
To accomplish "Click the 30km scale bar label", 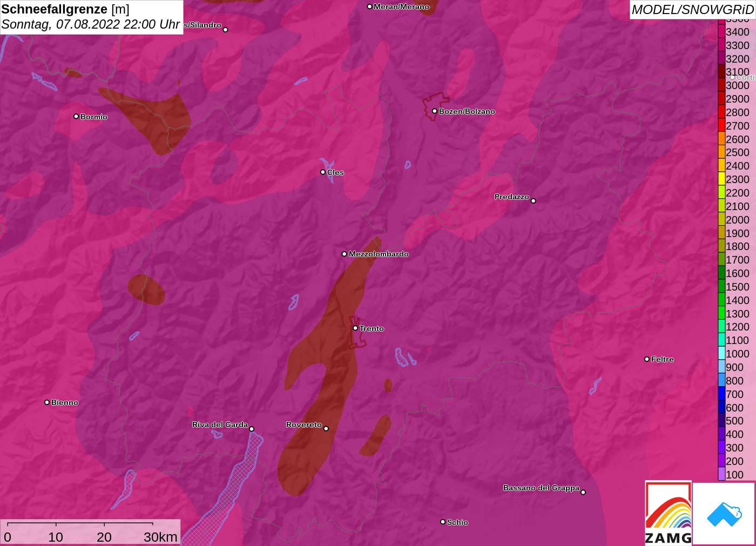I will [x=160, y=537].
